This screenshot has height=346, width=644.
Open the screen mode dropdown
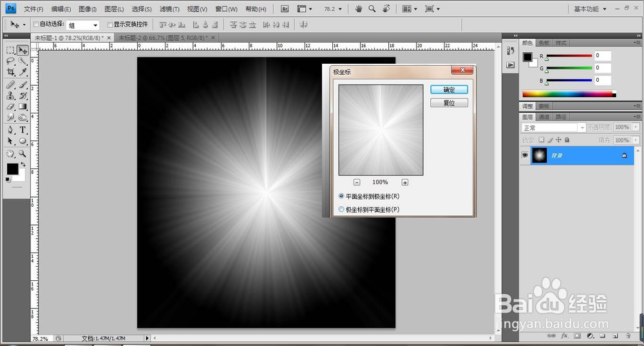[433, 8]
